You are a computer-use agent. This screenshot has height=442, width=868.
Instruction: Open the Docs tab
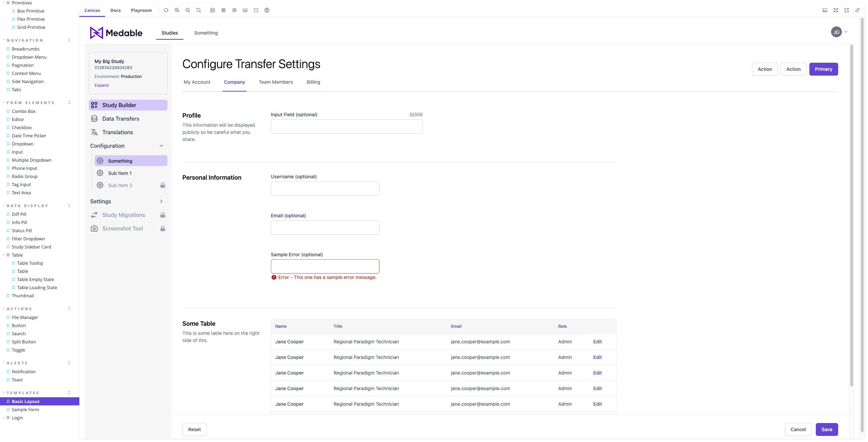115,10
